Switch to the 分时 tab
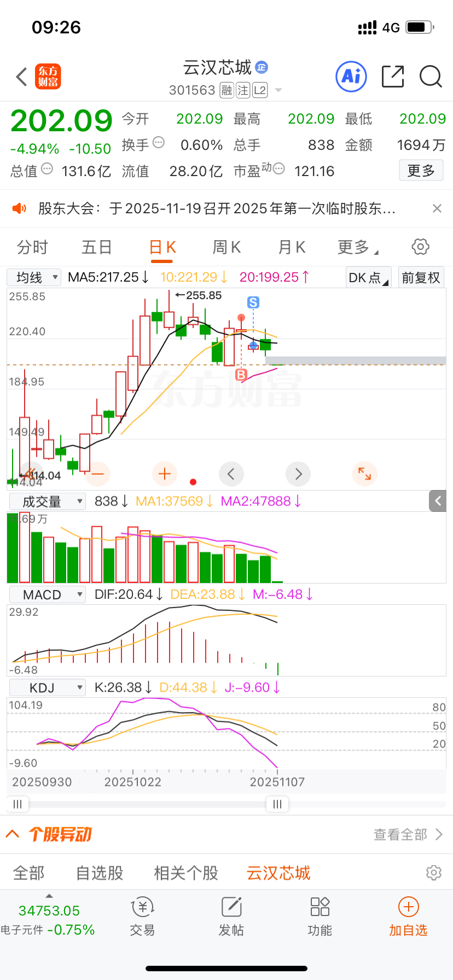Image resolution: width=453 pixels, height=980 pixels. 32,247
